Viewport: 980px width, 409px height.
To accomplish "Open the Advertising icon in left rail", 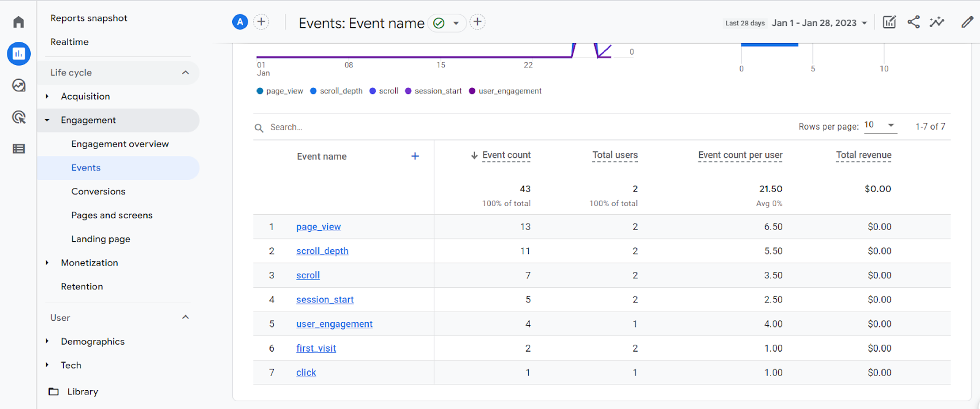I will click(x=18, y=117).
